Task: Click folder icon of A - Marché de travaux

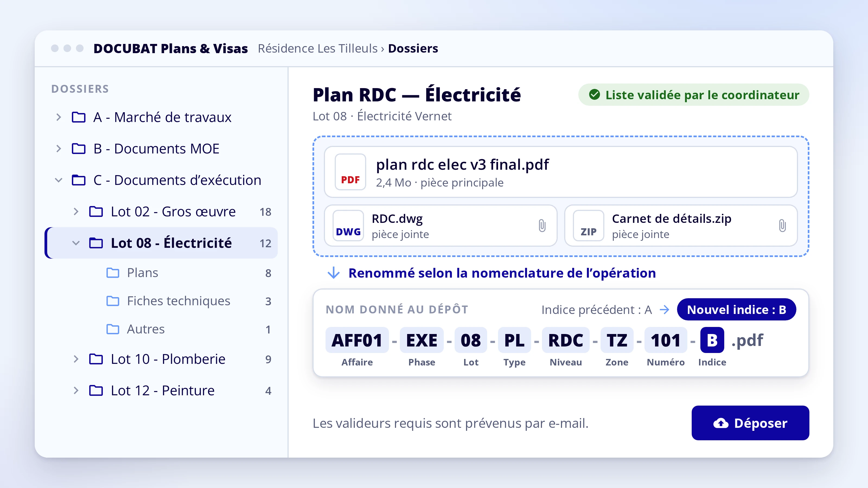Action: click(x=78, y=117)
